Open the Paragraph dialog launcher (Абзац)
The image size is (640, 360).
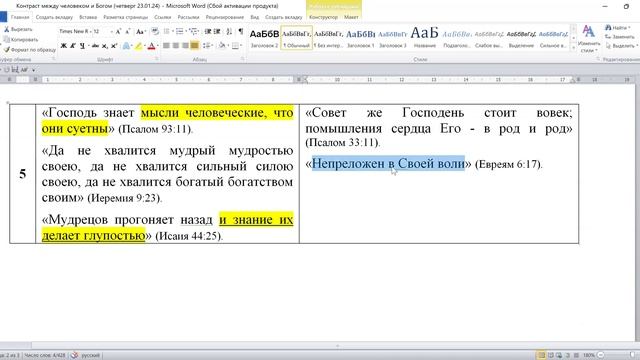242,60
